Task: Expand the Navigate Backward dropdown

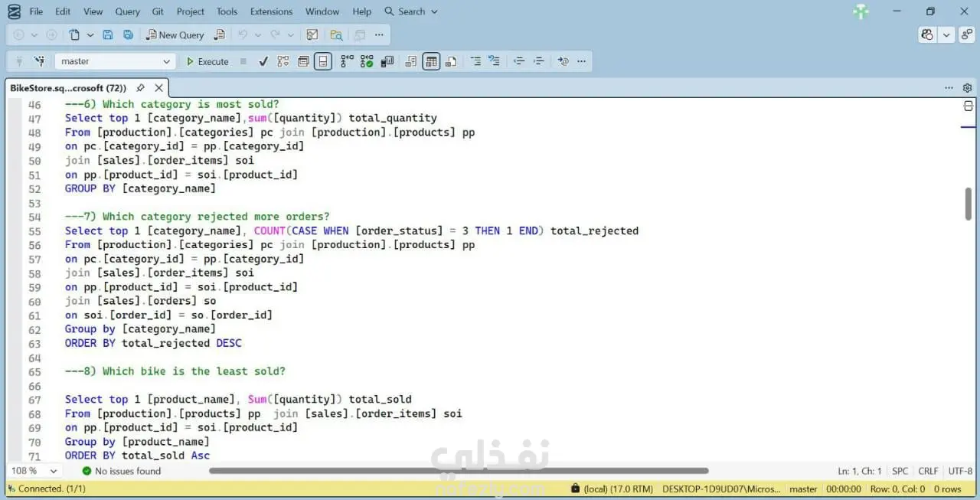Action: tap(34, 34)
